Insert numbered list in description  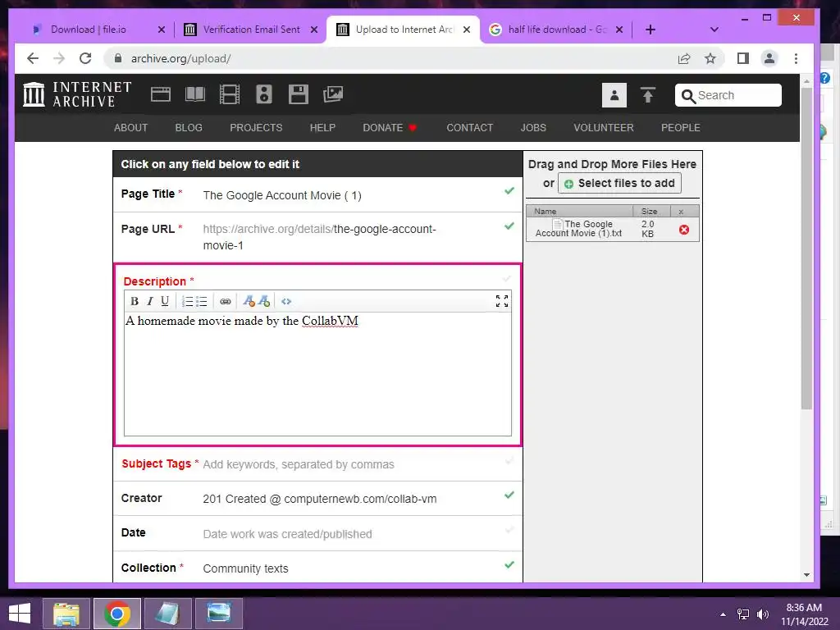[x=187, y=301]
